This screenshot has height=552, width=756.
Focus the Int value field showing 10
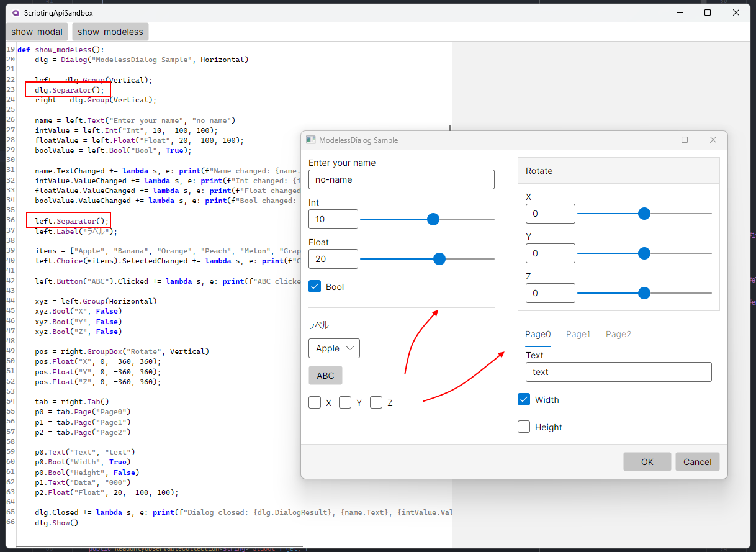point(333,219)
